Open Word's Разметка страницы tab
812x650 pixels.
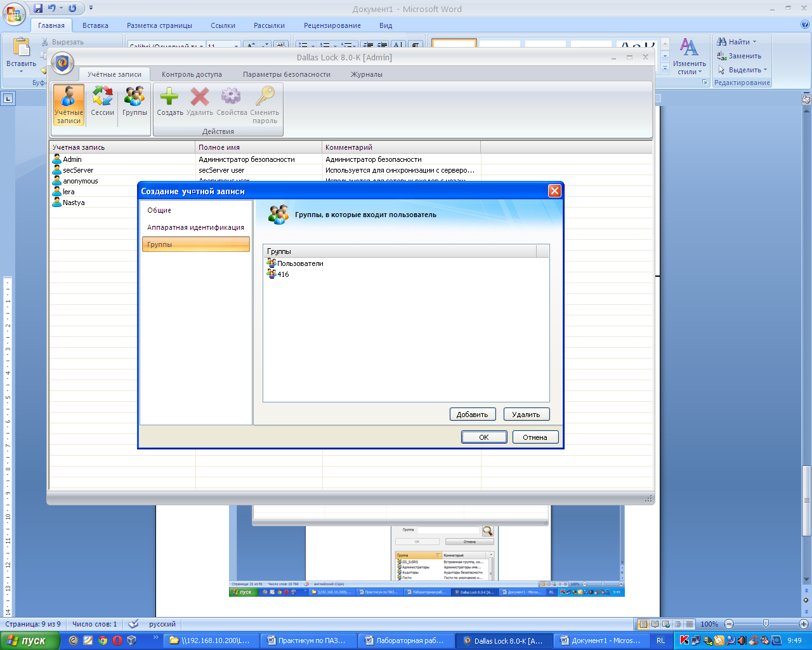coord(159,25)
